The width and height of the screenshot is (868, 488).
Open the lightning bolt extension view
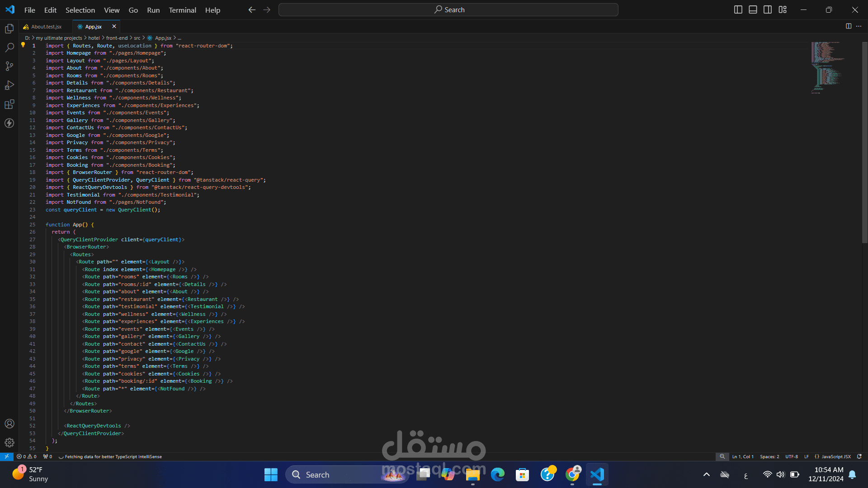coord(9,123)
